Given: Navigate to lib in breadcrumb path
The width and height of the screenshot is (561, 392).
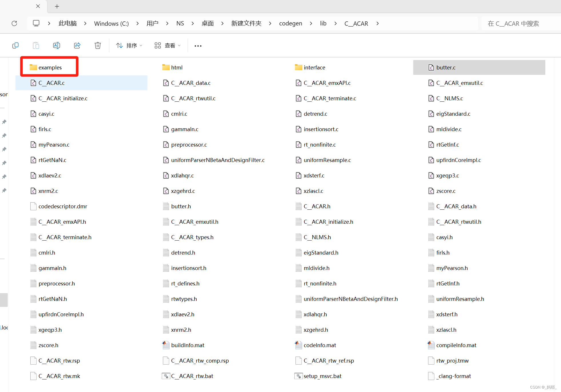Looking at the screenshot, I should pyautogui.click(x=323, y=23).
